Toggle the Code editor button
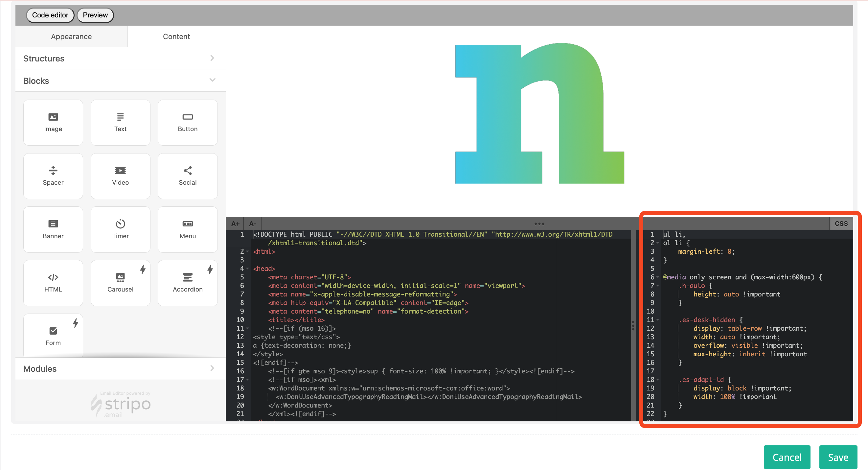The width and height of the screenshot is (868, 470). [50, 15]
